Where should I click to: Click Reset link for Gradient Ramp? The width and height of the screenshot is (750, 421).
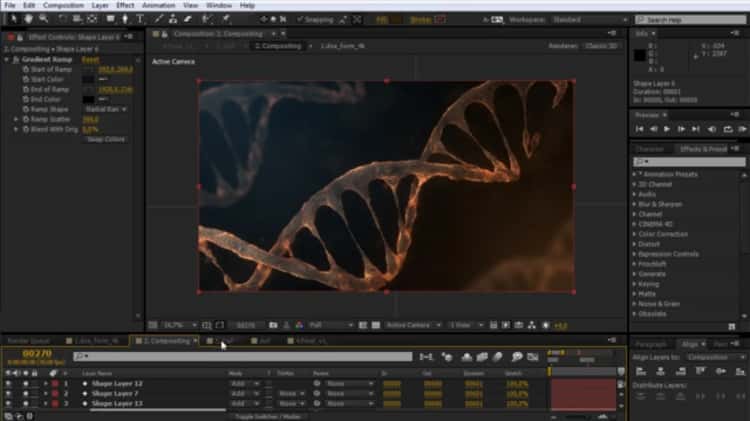[x=90, y=60]
